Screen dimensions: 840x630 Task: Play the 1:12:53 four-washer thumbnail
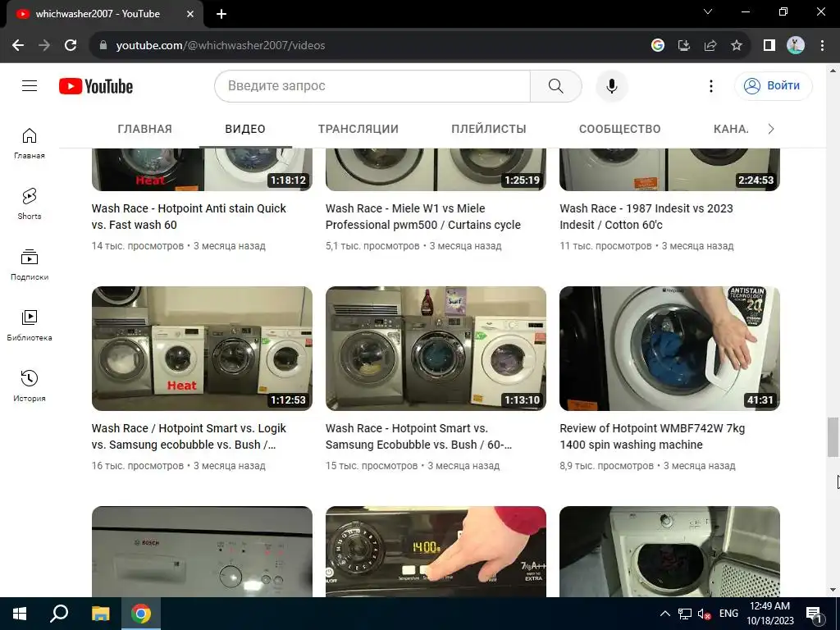coord(202,349)
